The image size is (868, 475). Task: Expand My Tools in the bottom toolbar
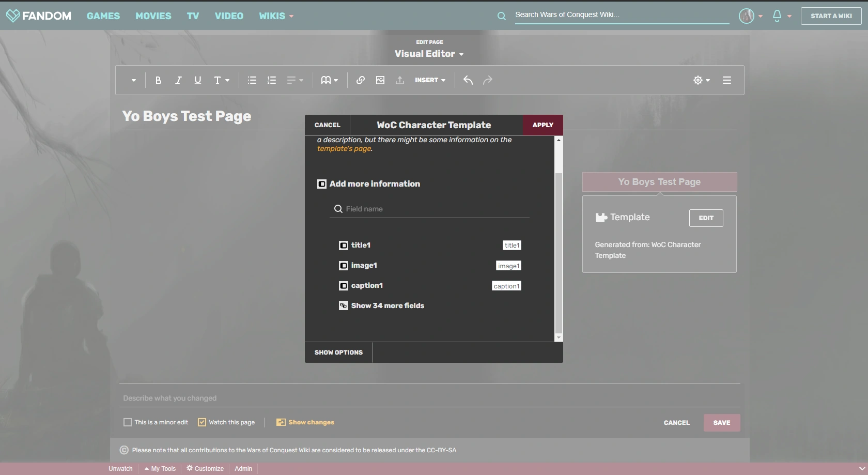(x=160, y=469)
